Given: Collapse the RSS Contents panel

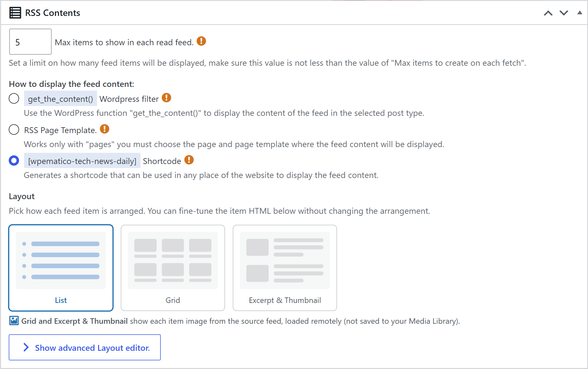Looking at the screenshot, I should click(580, 13).
